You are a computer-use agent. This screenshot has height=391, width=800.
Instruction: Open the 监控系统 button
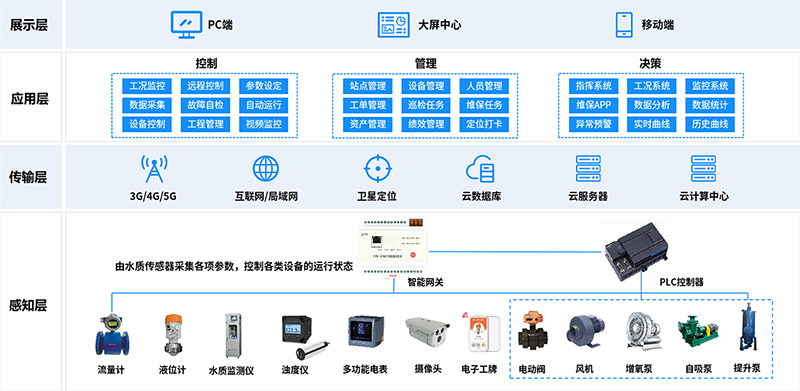tap(710, 86)
